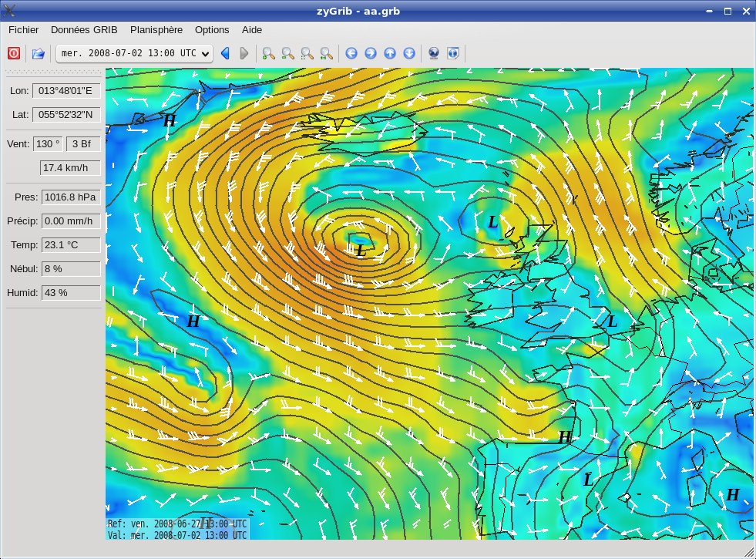This screenshot has height=559, width=756.
Task: Go to previous forecast time step
Action: point(226,53)
